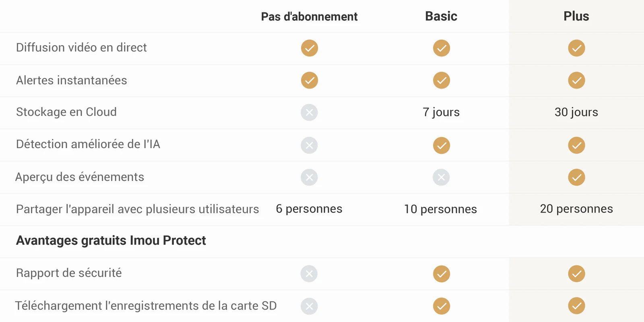Click no-subscription checkmark for Alertes instantanées
Viewport: 644px width, 322px height.
310,80
